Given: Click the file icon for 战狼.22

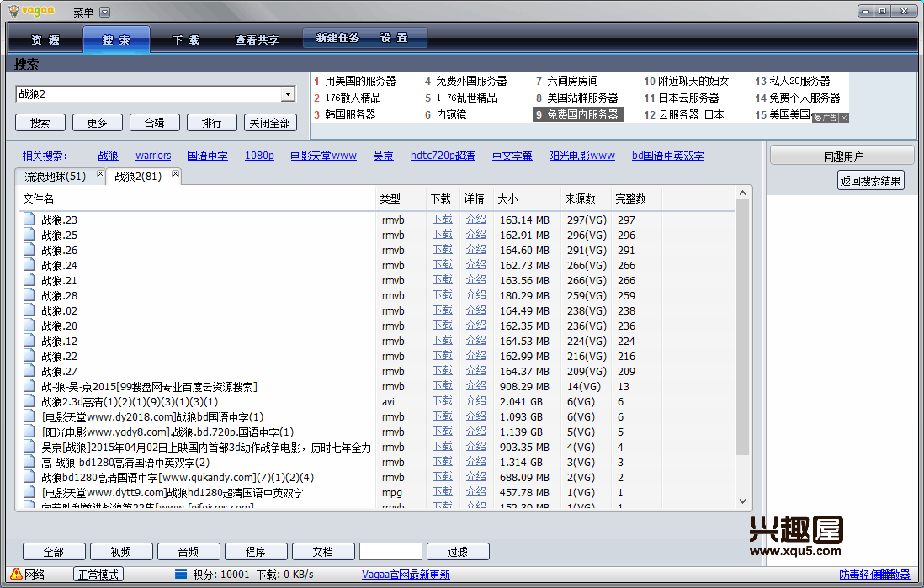Looking at the screenshot, I should pyautogui.click(x=29, y=355).
